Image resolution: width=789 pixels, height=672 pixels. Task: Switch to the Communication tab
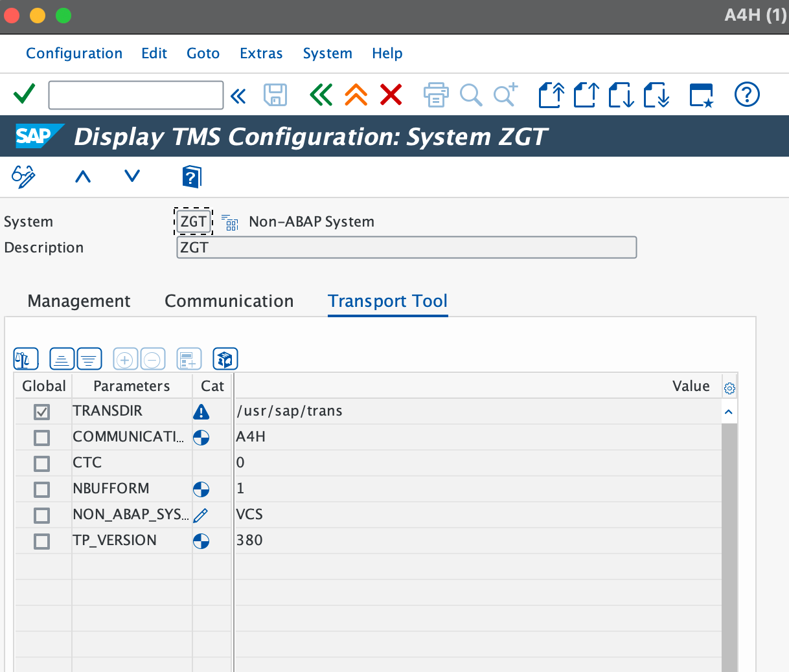(229, 301)
